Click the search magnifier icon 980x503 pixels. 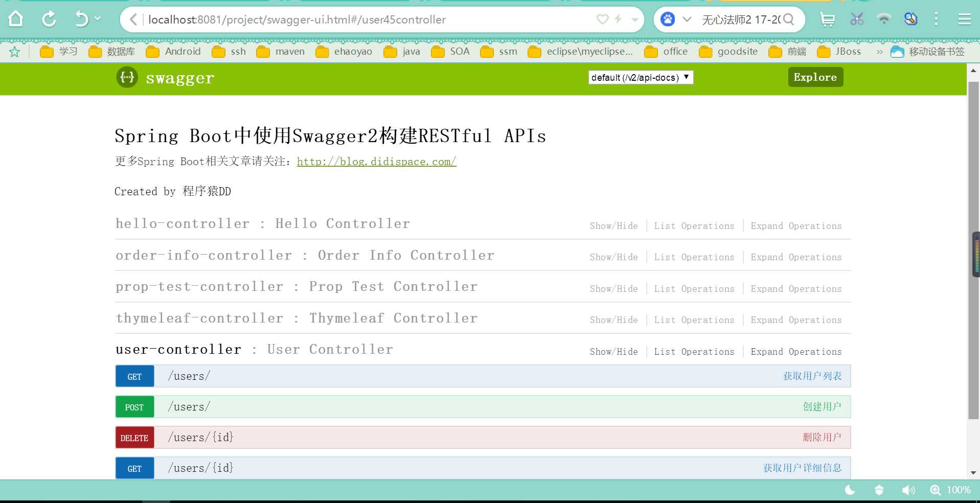click(x=789, y=19)
